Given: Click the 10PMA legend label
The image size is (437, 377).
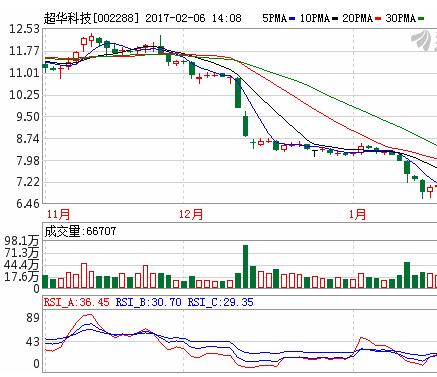Looking at the screenshot, I should click(315, 18).
